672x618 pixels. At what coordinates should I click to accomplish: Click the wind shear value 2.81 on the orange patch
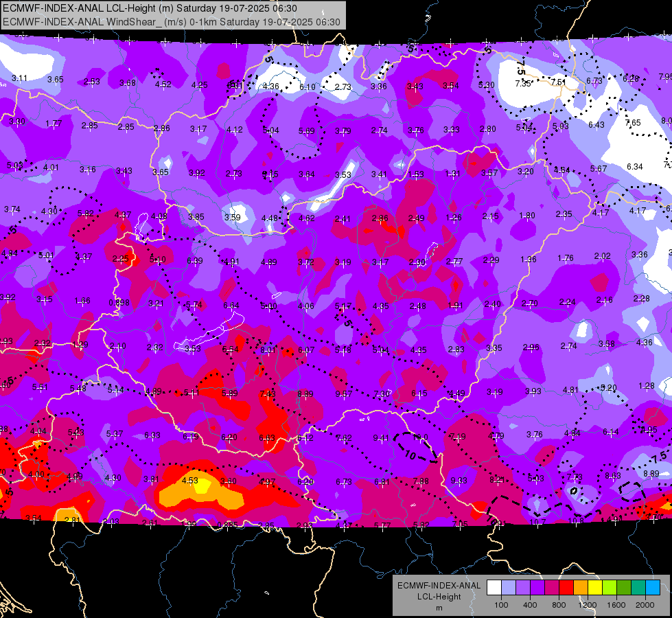72,520
